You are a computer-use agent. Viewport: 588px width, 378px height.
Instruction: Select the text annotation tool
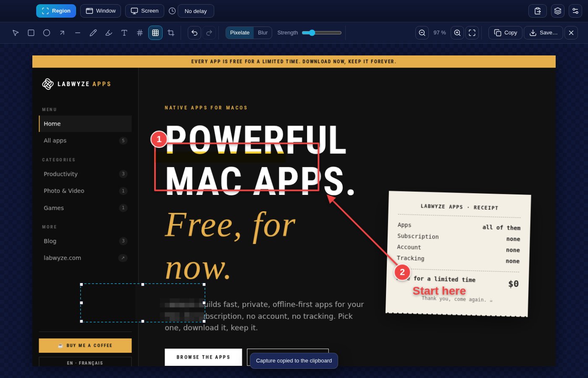coord(124,33)
